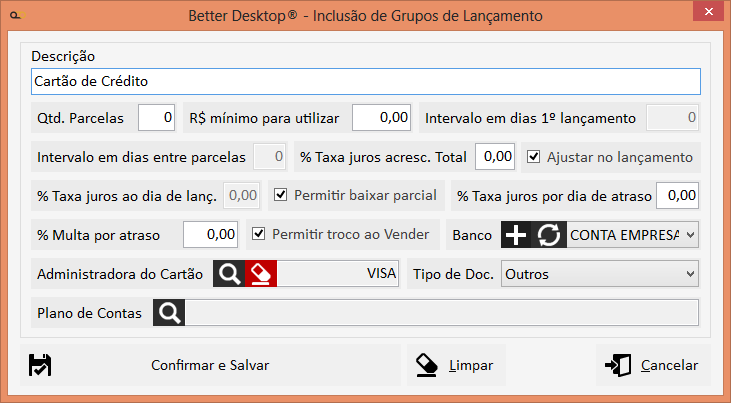The height and width of the screenshot is (403, 731).
Task: Select the R$ mínimo para utilizar field
Action: click(382, 118)
